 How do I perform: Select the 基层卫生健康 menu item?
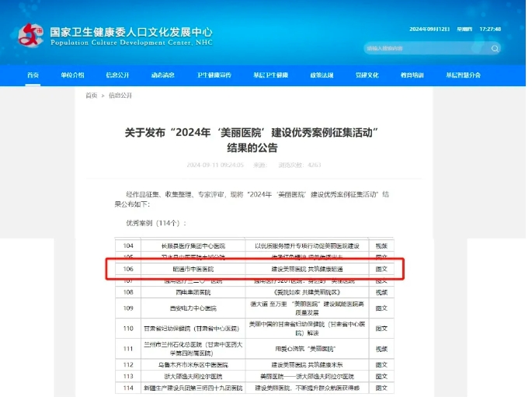point(270,75)
